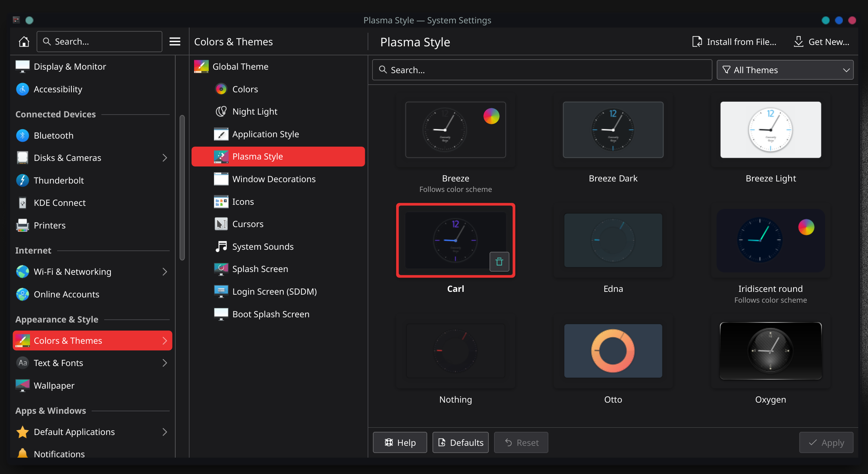Click the Global Theme icon
Image resolution: width=868 pixels, height=474 pixels.
click(x=201, y=67)
